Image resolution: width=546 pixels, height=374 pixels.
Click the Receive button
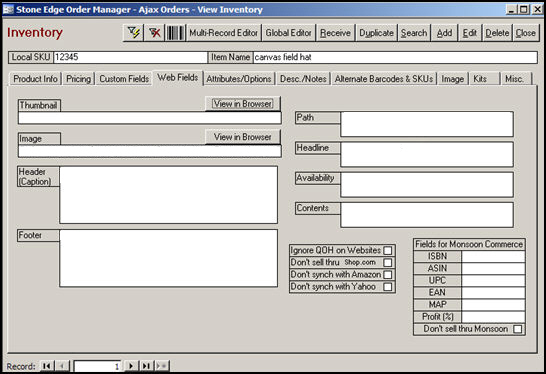click(x=335, y=33)
